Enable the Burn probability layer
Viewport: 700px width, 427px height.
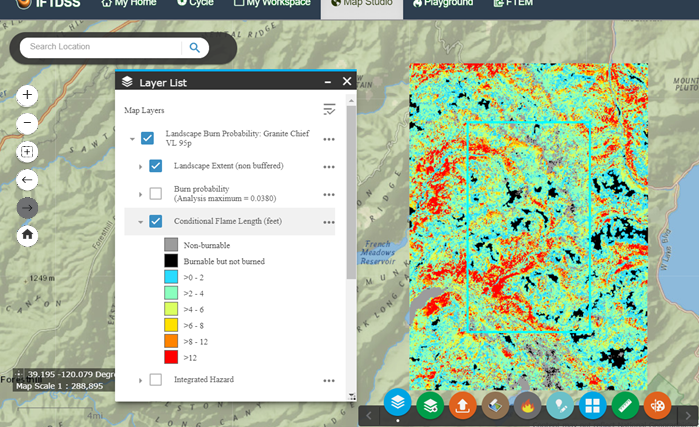(155, 194)
